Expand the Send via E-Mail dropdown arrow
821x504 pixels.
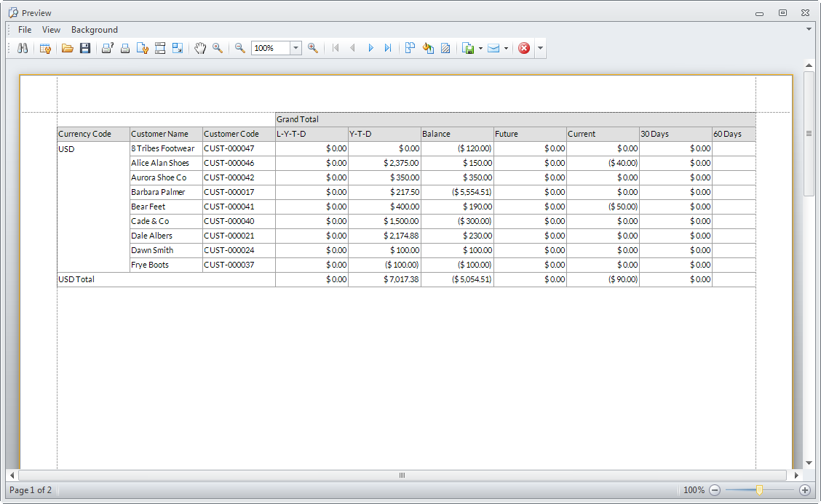(x=506, y=49)
